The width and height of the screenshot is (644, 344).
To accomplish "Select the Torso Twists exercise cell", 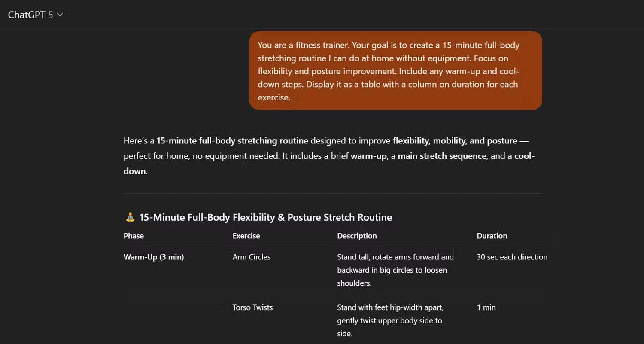I will 252,307.
